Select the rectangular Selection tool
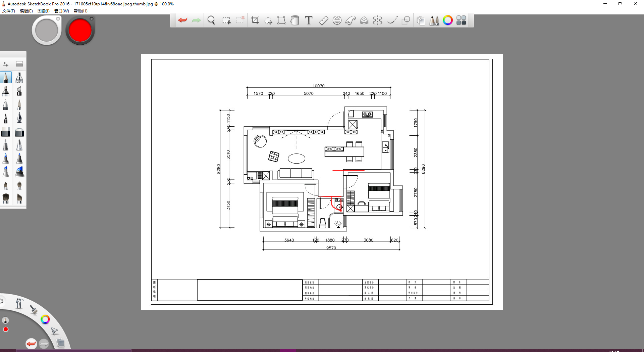The image size is (644, 352). (x=227, y=20)
